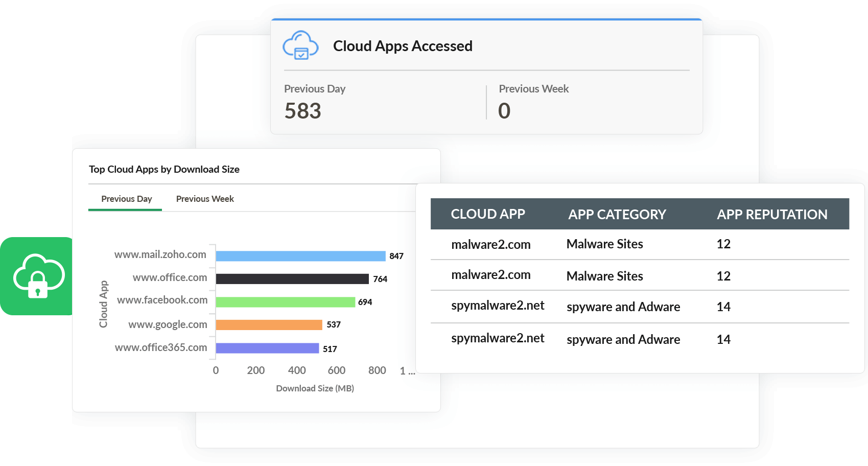Select the spymalware2.net table entry
Image resolution: width=868 pixels, height=466 pixels.
[x=498, y=307]
